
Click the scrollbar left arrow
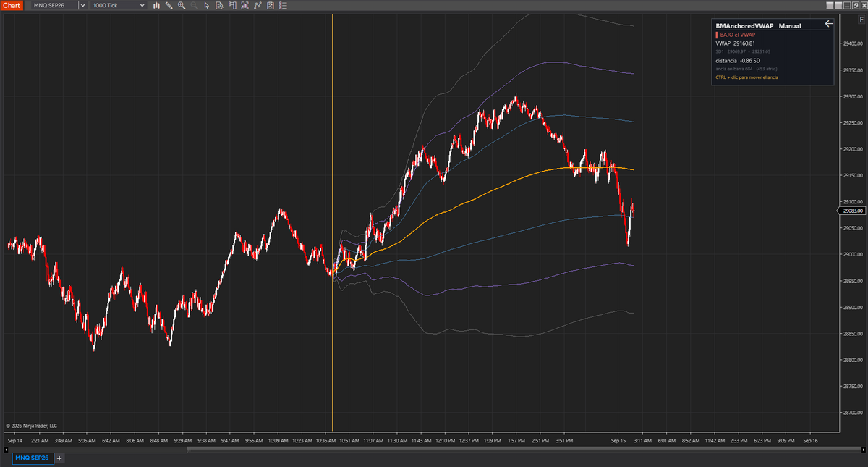(x=6, y=450)
